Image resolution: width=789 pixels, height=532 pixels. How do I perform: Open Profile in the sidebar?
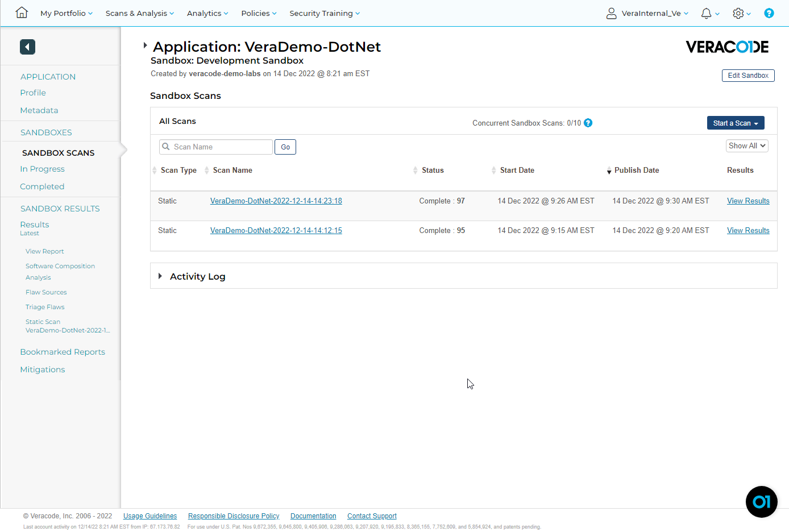click(x=33, y=93)
